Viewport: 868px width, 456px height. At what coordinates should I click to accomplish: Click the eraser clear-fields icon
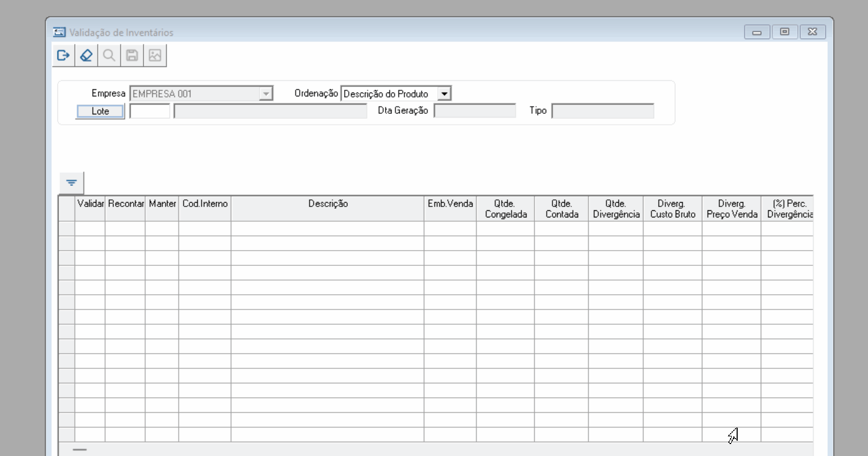86,55
